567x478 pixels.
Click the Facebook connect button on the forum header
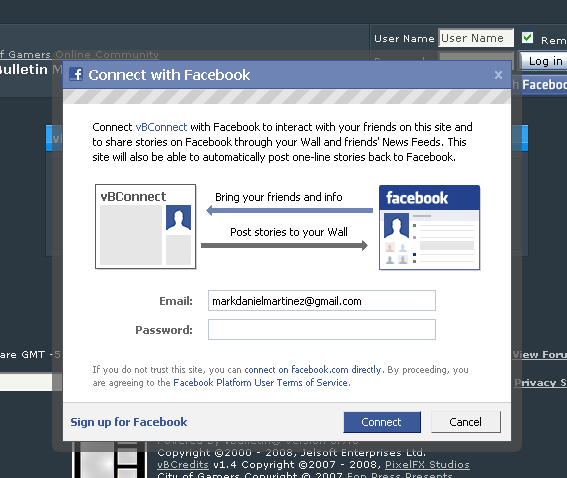point(540,85)
